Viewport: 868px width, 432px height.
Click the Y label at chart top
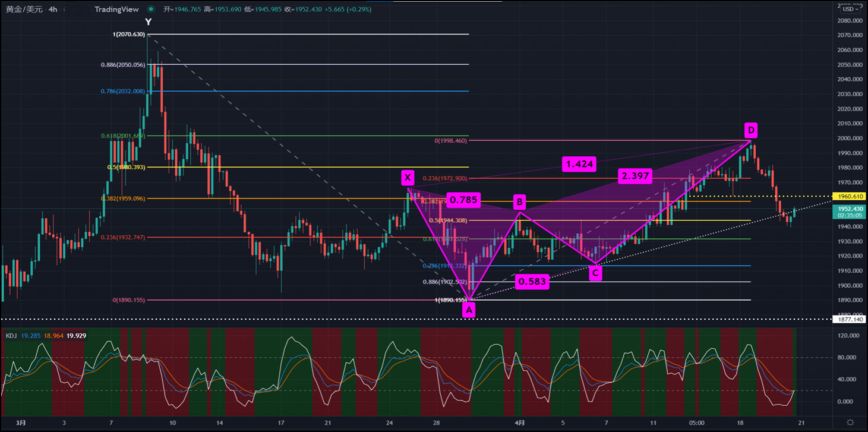149,22
